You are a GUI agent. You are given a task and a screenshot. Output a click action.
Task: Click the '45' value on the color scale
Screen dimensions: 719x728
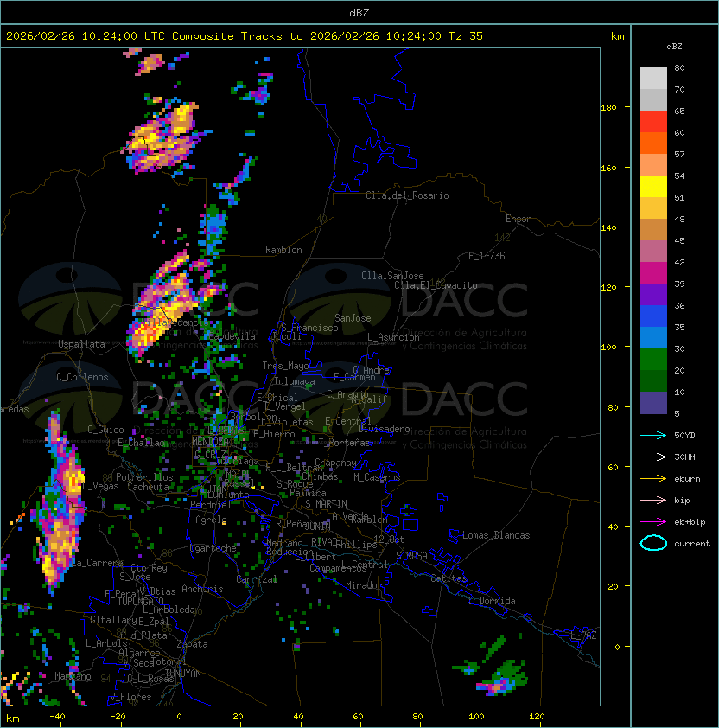pyautogui.click(x=679, y=240)
